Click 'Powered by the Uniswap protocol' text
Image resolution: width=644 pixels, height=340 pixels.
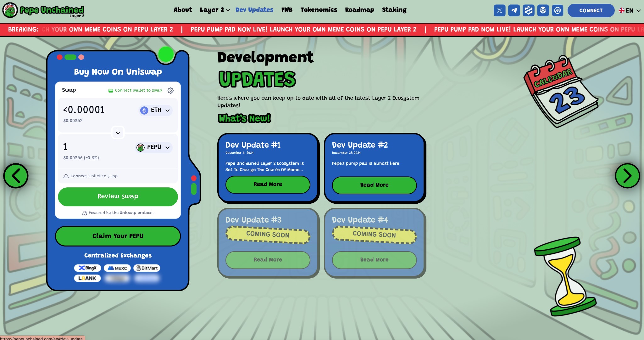(x=121, y=213)
